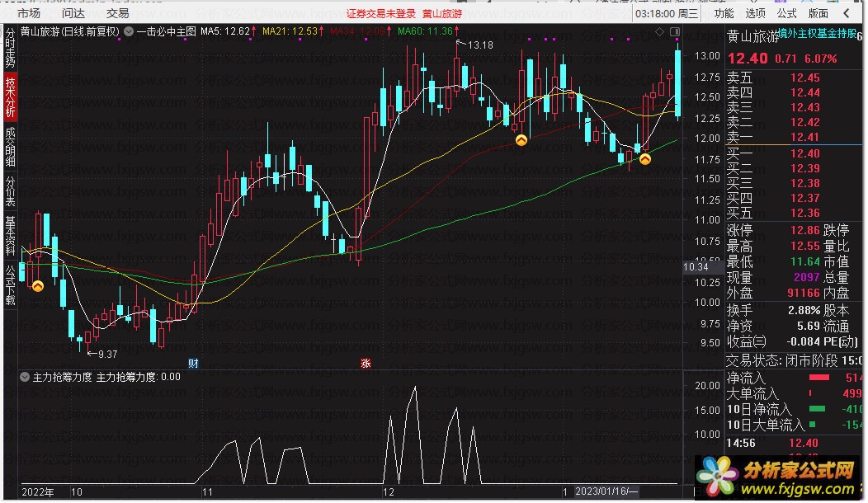Open the 分价表 side tab

click(x=11, y=191)
